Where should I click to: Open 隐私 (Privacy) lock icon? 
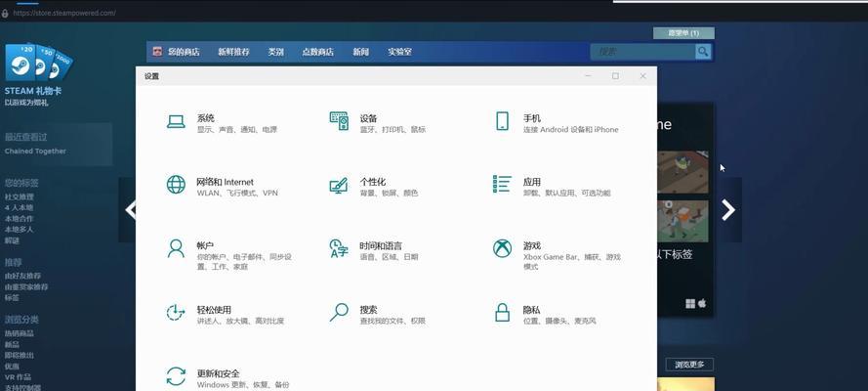(502, 313)
